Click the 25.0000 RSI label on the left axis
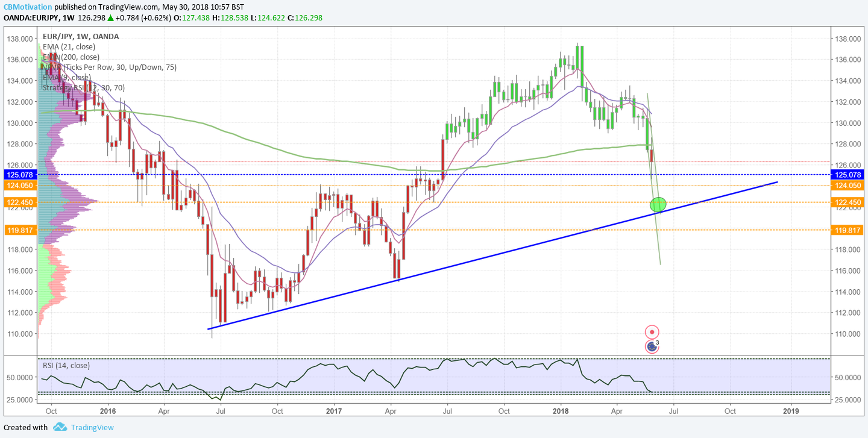 tap(20, 399)
